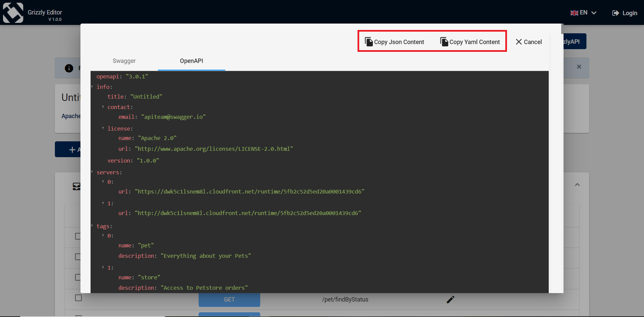
Task: Click the version "1.0.0" line
Action: 133,161
